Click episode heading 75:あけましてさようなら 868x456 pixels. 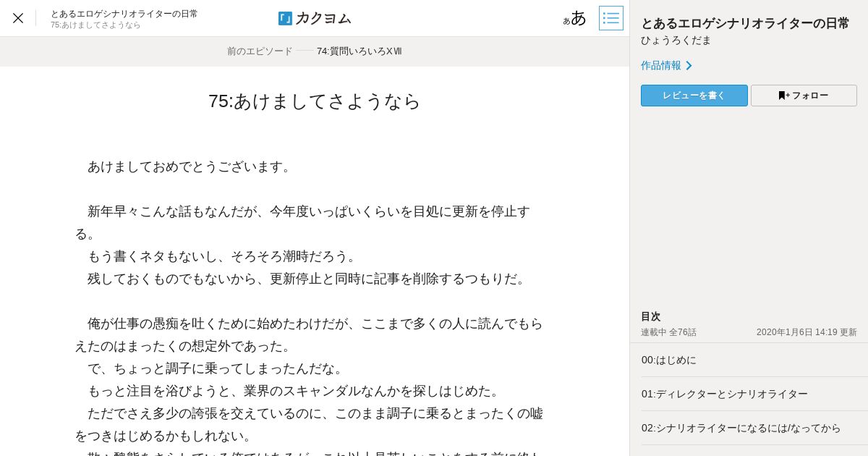(x=315, y=101)
